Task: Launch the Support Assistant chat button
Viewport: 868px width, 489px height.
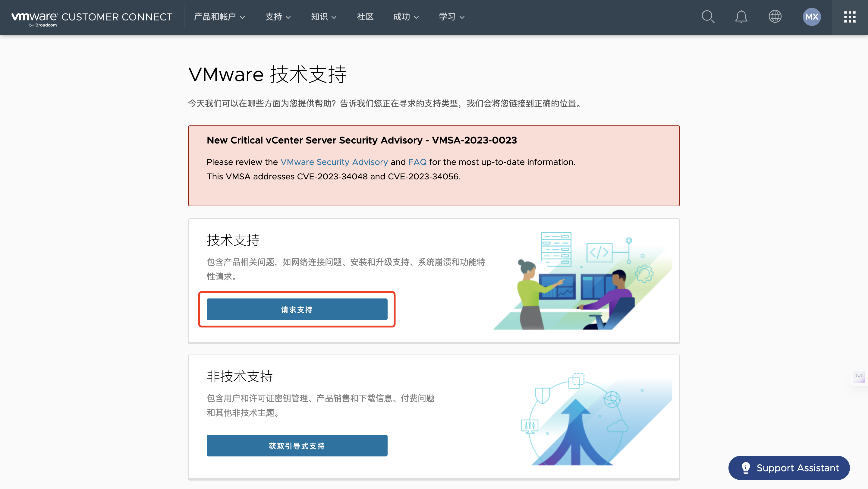Action: point(789,468)
